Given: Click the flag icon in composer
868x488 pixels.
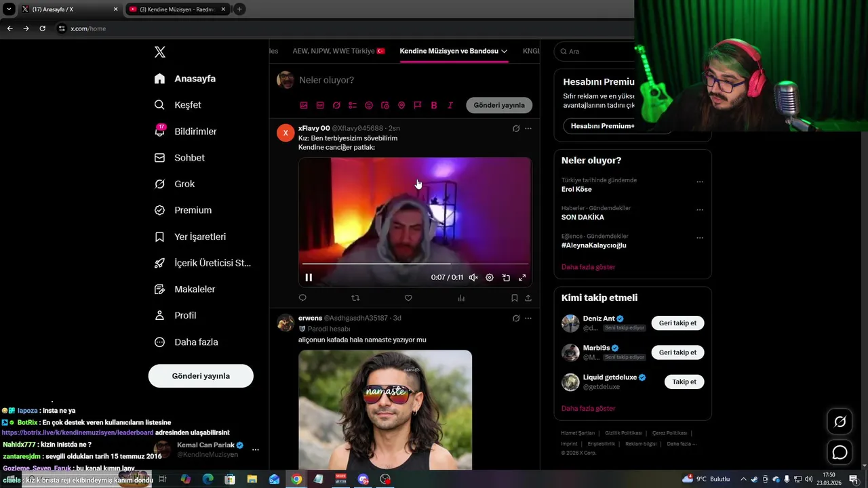Looking at the screenshot, I should (x=418, y=105).
